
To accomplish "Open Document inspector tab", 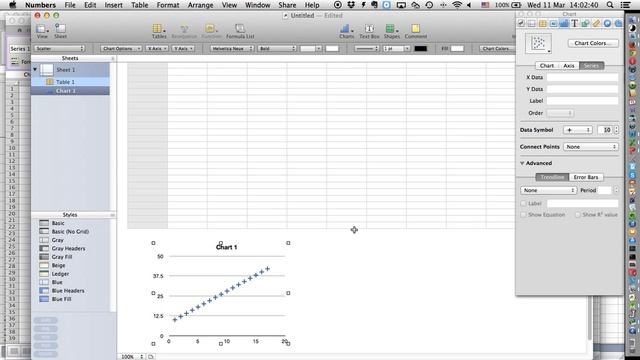I will click(521, 24).
